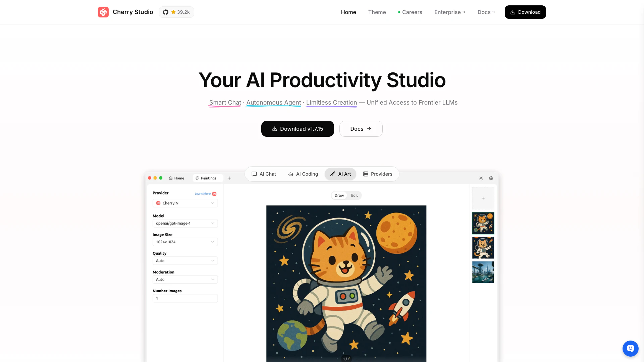Open the GitHub stars badge
Image resolution: width=644 pixels, height=362 pixels.
click(176, 12)
